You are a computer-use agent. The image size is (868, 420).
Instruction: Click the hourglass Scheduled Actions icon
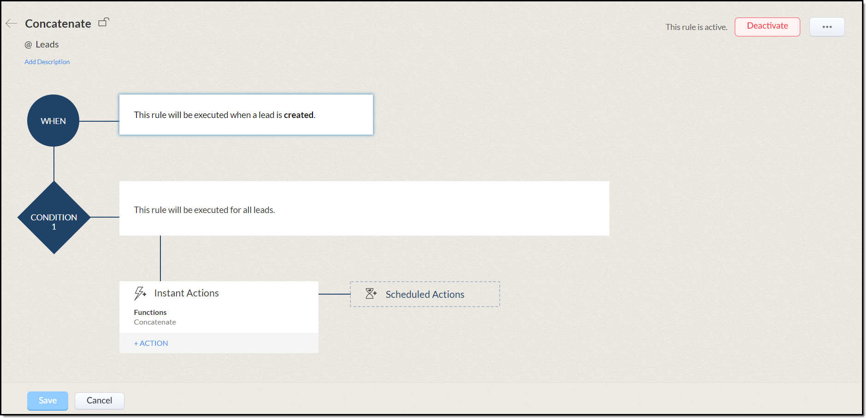371,294
